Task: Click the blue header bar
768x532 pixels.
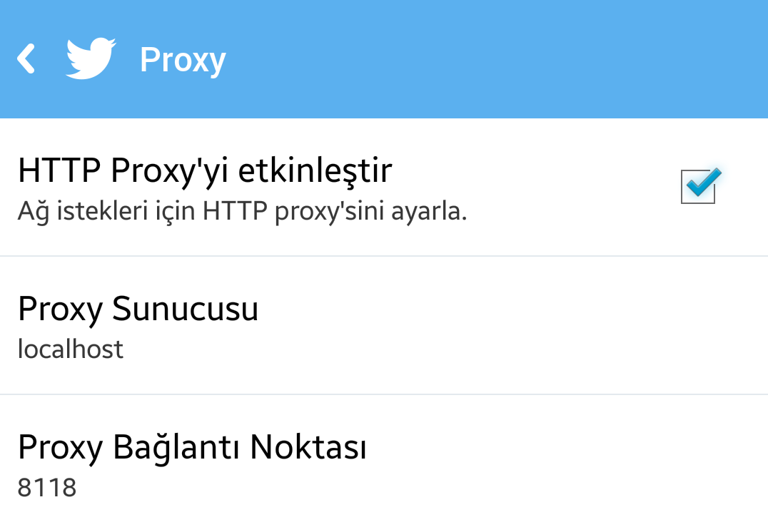Action: tap(384, 58)
